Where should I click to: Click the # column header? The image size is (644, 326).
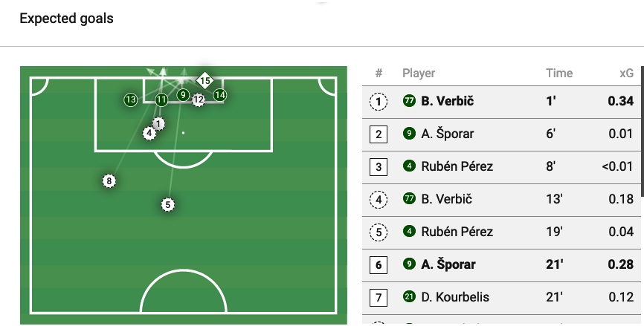[x=379, y=74]
